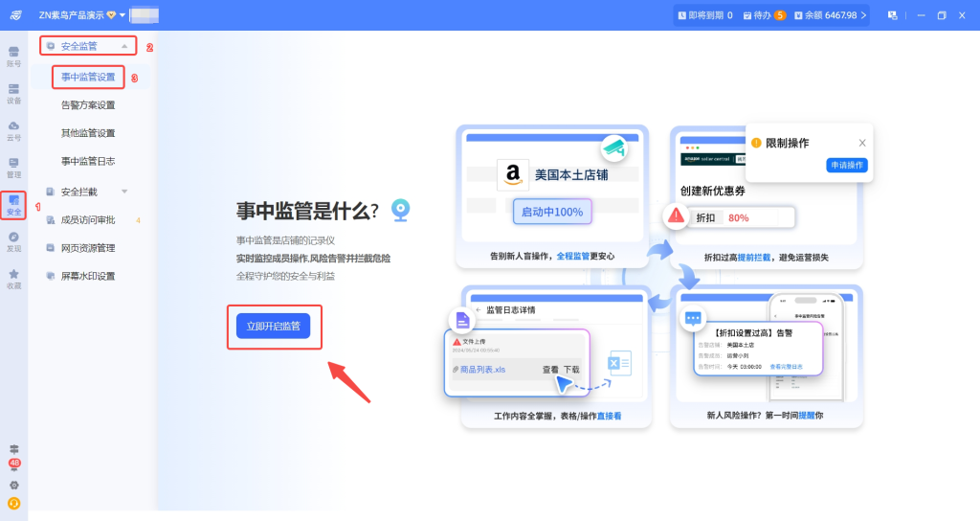The image size is (980, 521).
Task: Open the settings gear in bottom-left sidebar
Action: coord(14,485)
